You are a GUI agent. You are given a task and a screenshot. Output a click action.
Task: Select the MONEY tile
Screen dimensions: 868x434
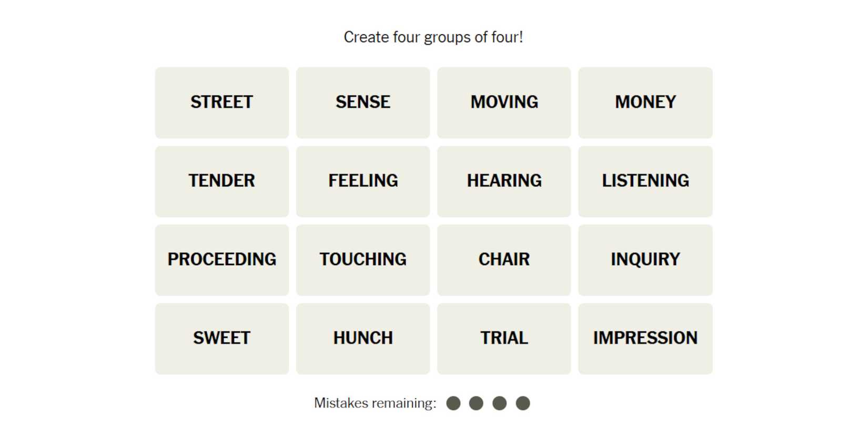point(645,103)
